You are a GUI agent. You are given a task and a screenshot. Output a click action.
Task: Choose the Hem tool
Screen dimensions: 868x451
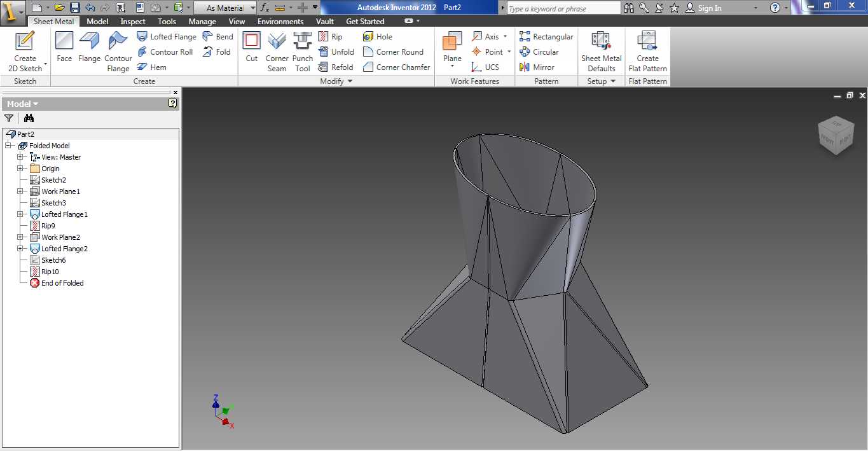[x=152, y=67]
